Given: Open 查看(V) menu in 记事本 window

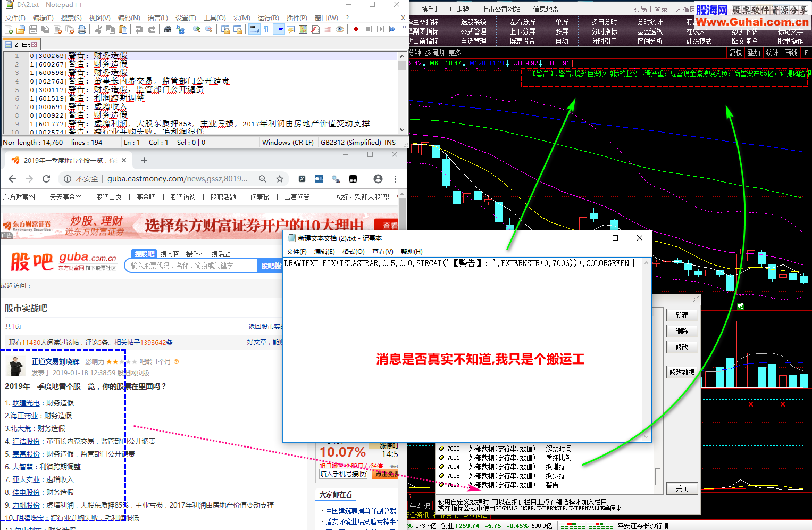Looking at the screenshot, I should 382,252.
